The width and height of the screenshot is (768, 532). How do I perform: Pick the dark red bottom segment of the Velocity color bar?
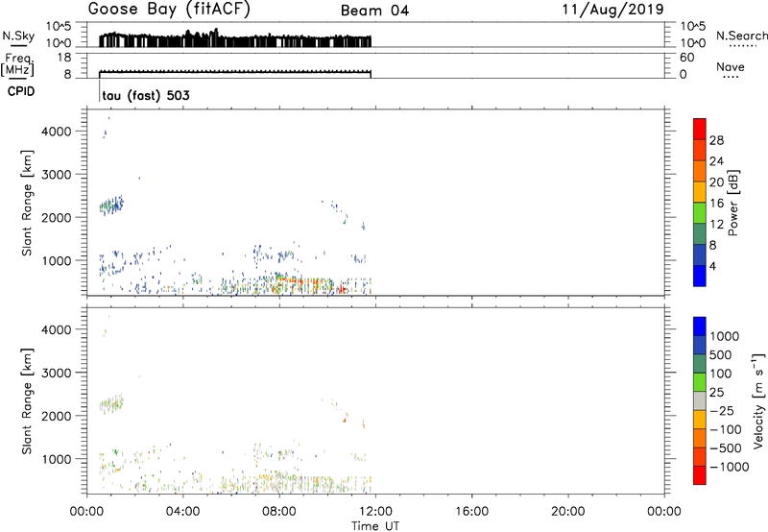tap(700, 475)
